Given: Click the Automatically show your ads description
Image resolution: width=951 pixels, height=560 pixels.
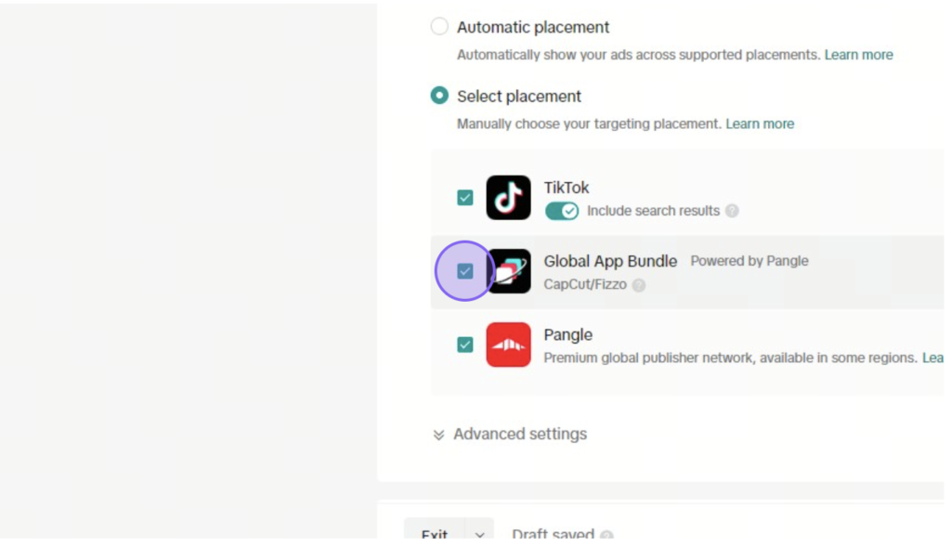Looking at the screenshot, I should click(639, 55).
